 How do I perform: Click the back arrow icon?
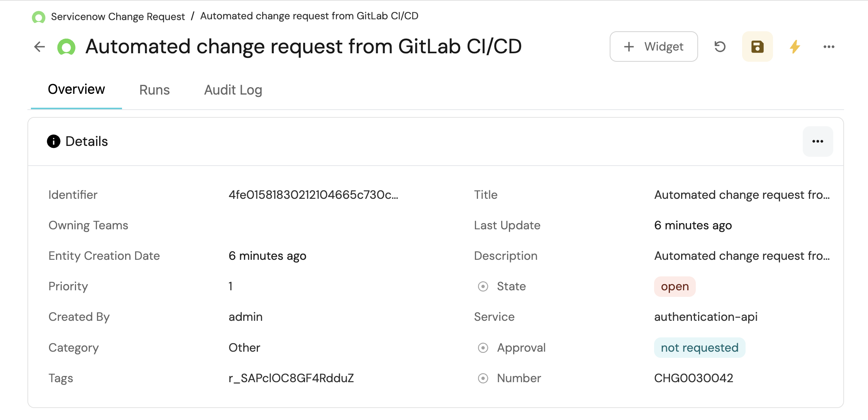[x=39, y=47]
